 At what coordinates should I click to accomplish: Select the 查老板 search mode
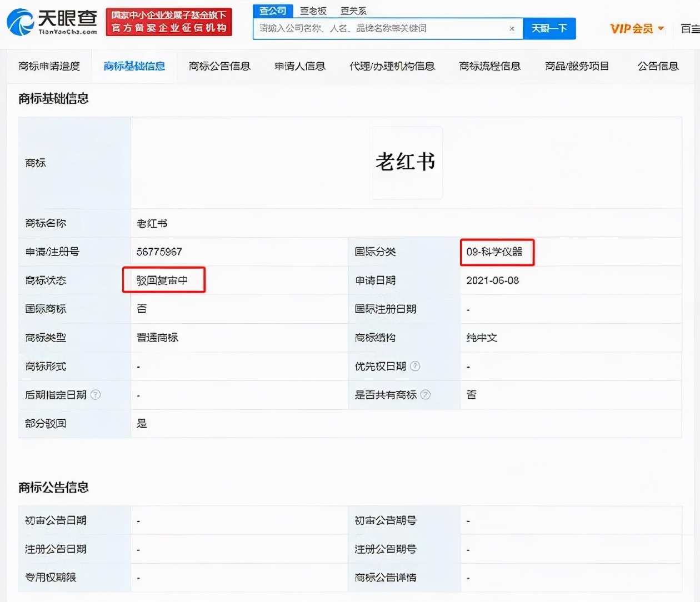click(x=313, y=10)
